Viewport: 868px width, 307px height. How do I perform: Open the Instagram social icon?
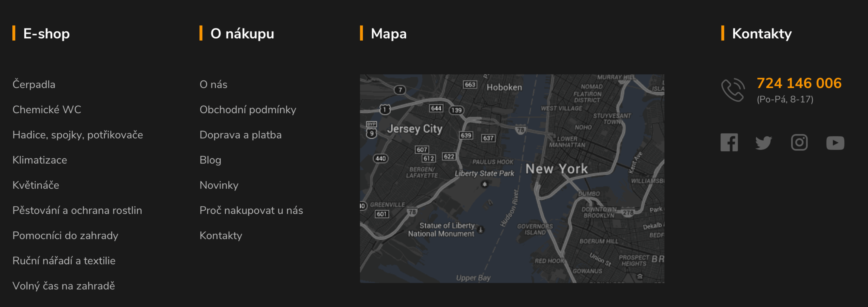coord(799,142)
